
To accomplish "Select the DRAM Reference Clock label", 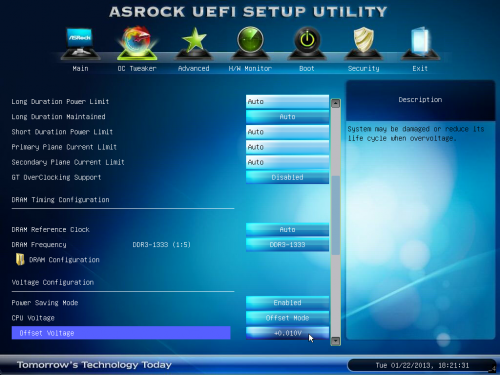I will point(51,230).
